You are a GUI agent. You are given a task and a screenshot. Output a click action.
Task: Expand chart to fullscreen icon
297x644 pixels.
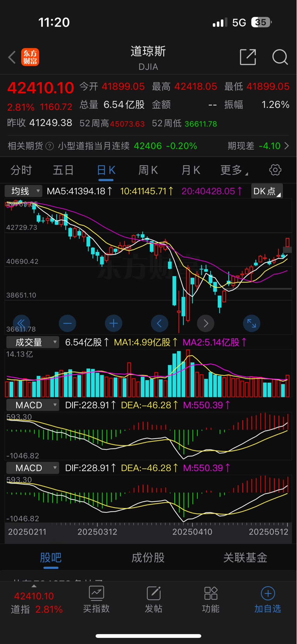[x=252, y=323]
